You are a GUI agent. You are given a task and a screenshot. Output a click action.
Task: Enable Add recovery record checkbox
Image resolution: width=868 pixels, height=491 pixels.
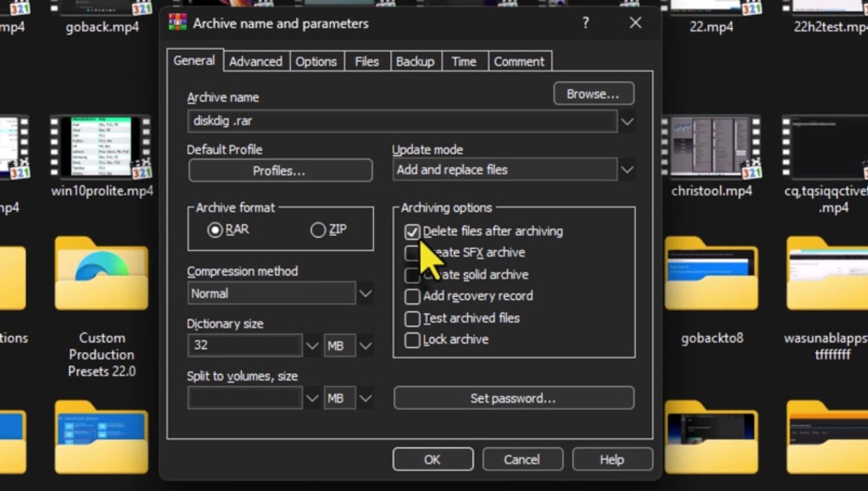pos(412,297)
